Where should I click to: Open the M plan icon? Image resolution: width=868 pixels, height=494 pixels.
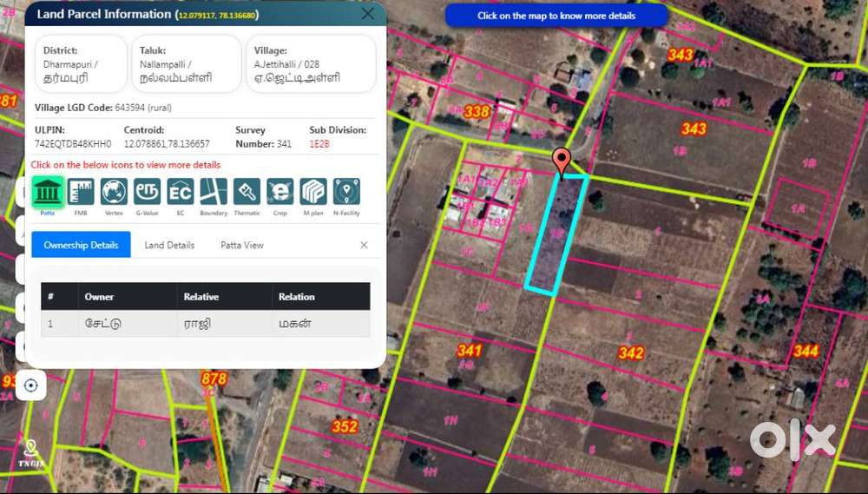pyautogui.click(x=313, y=192)
